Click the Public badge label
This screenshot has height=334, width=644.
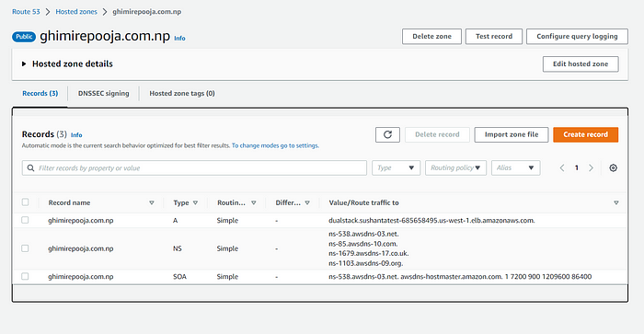pos(24,37)
